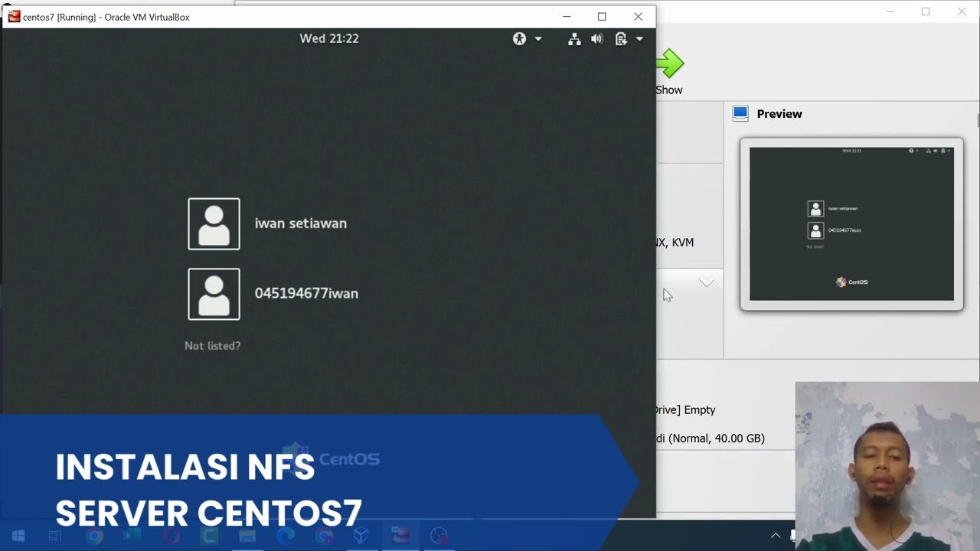Click the 045194677iwan username

tap(306, 293)
